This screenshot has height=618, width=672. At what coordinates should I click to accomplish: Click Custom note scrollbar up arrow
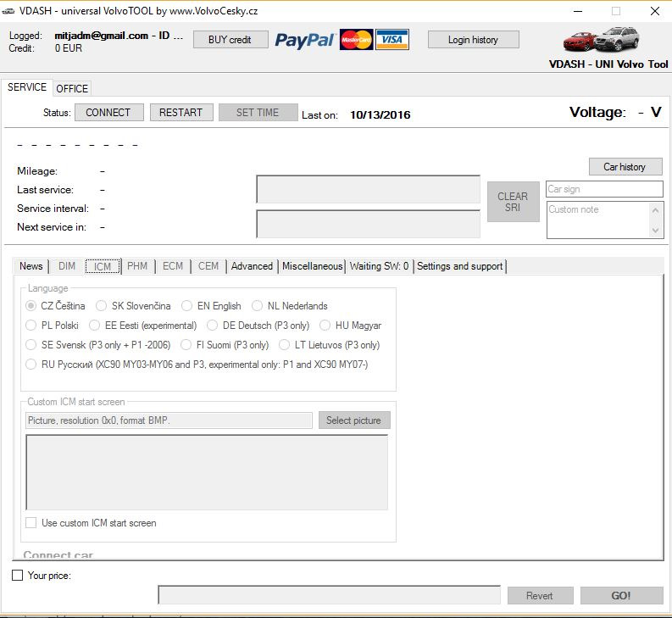click(655, 210)
